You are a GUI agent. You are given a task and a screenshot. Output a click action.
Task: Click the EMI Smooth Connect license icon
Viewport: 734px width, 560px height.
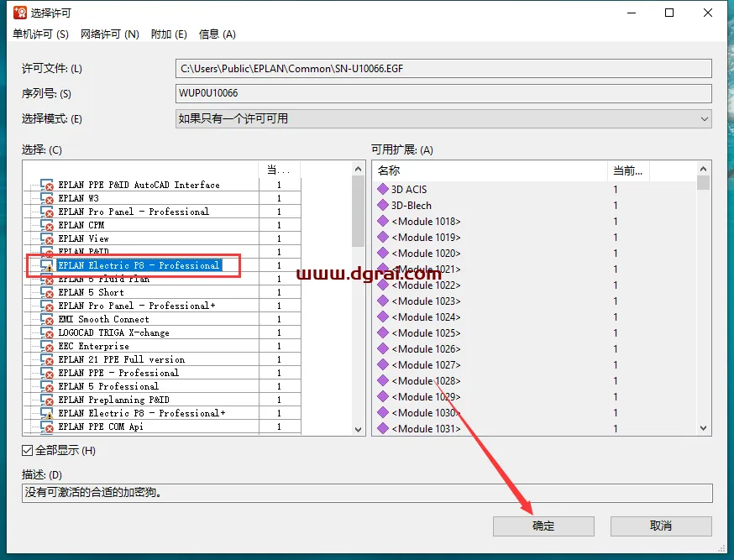pos(47,320)
